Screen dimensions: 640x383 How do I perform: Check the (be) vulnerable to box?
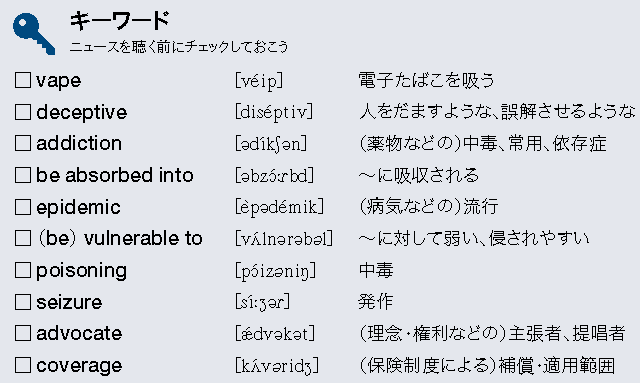click(x=23, y=238)
